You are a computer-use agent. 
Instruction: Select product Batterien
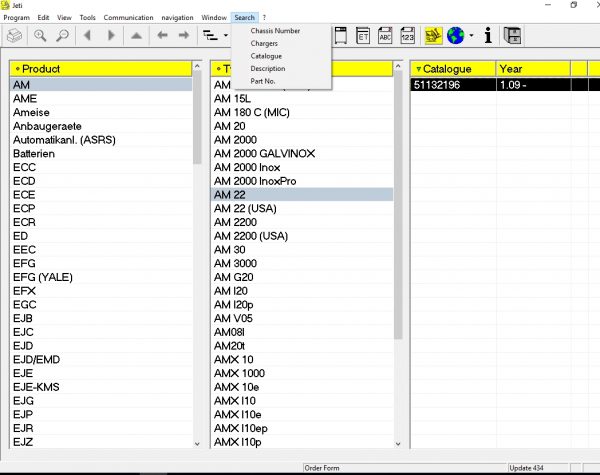[x=101, y=153]
